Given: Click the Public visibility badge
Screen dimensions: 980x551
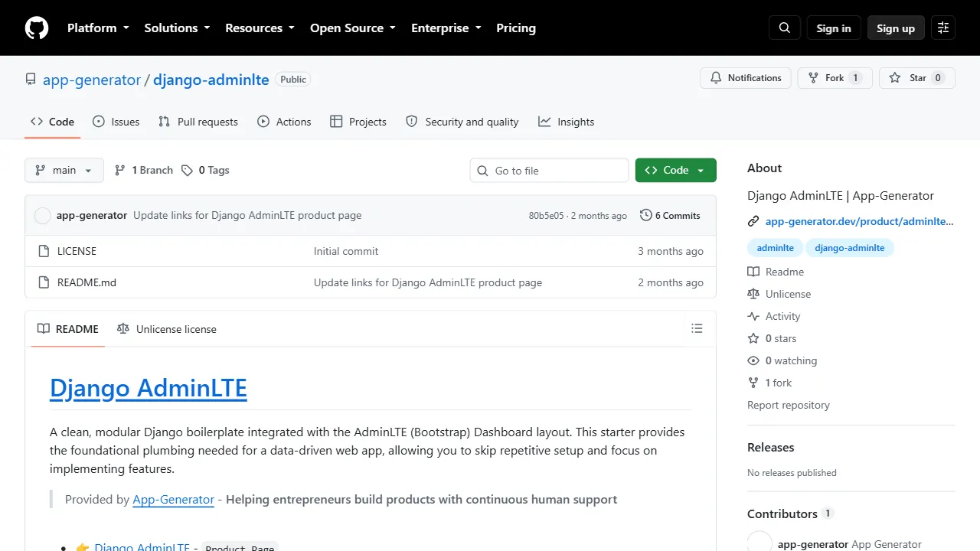Looking at the screenshot, I should (x=293, y=80).
